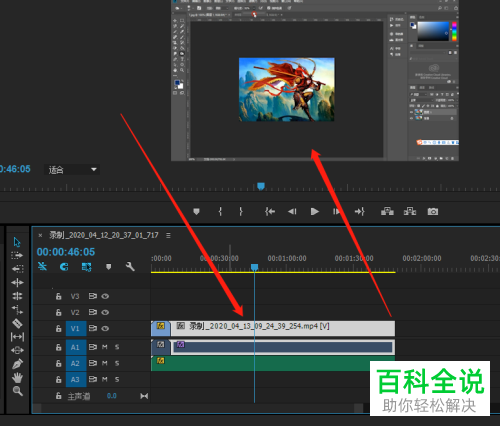
Task: Target track A2 header
Action: (76, 363)
